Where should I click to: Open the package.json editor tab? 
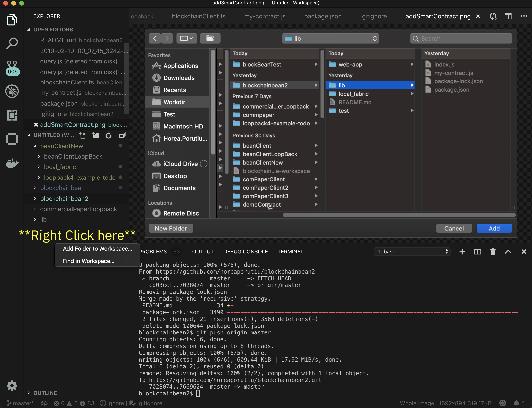tap(323, 16)
